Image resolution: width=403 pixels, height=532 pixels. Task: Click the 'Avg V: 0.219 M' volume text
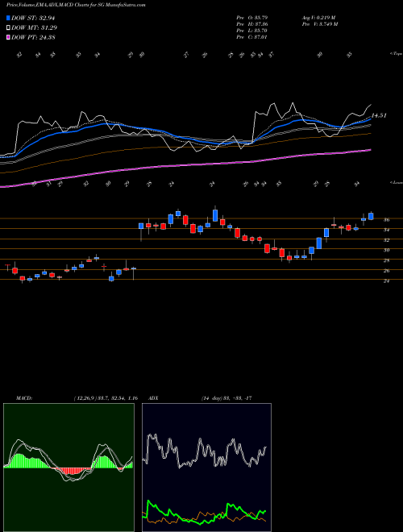pos(318,17)
